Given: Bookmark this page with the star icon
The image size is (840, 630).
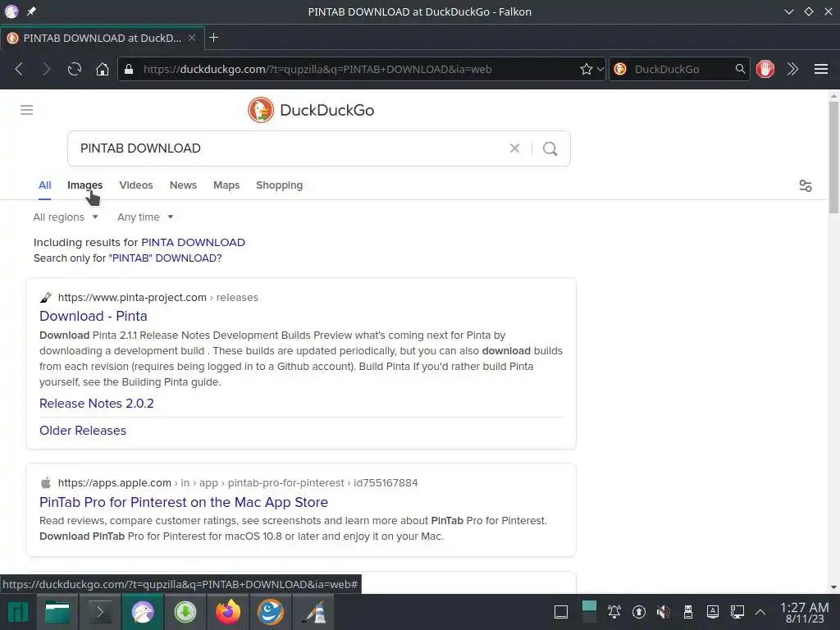Looking at the screenshot, I should coord(586,69).
